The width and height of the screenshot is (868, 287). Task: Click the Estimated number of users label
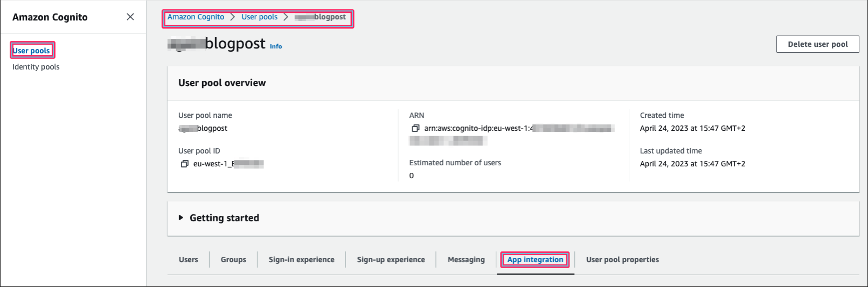click(455, 163)
